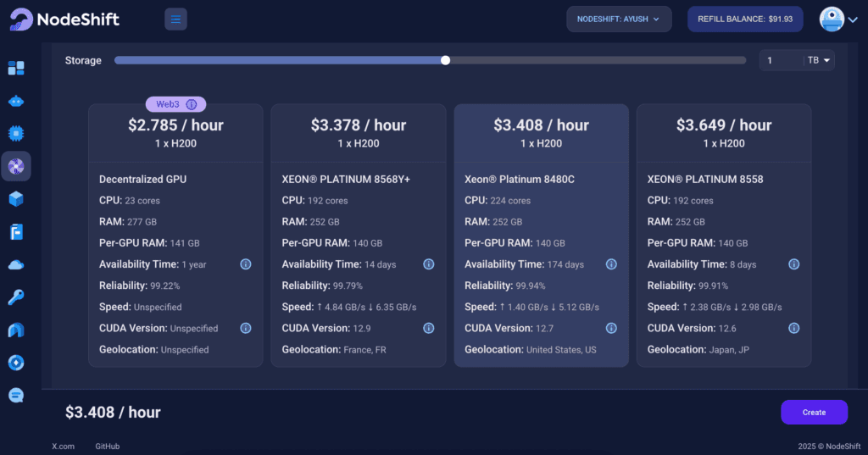The image size is (868, 455).
Task: Open the key icon in sidebar
Action: [x=16, y=297]
